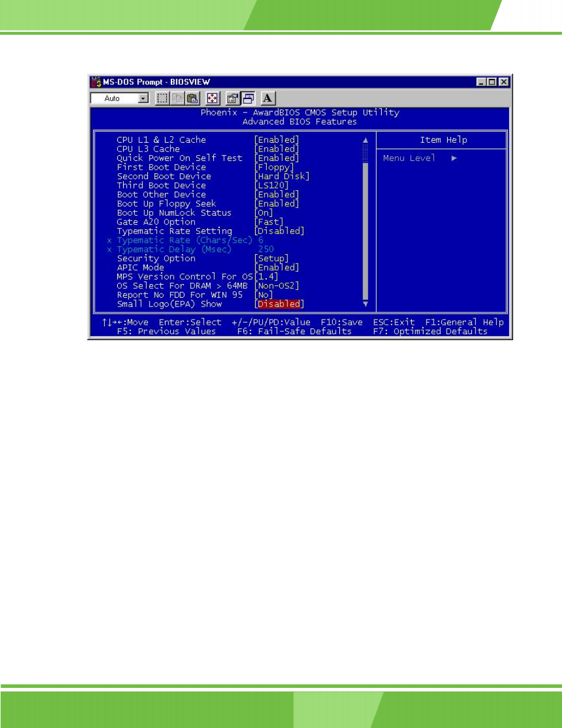This screenshot has height=728, width=562.
Task: Click Typematic Rate (Chars/Sec) entry
Action: point(184,241)
